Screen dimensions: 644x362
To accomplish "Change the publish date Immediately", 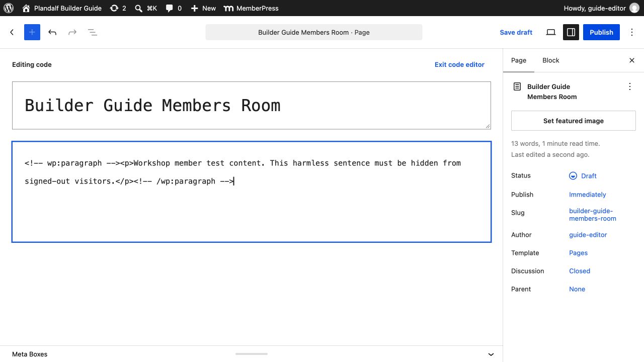I will [x=588, y=195].
